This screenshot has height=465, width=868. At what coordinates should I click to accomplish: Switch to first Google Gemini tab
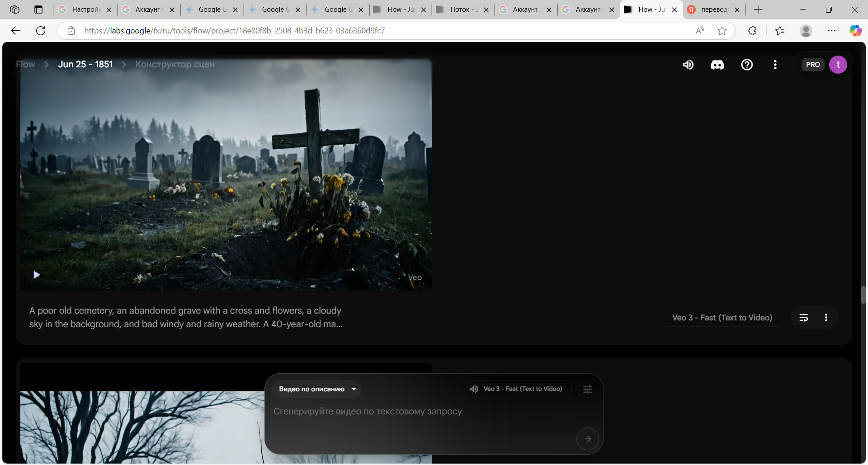[x=212, y=9]
